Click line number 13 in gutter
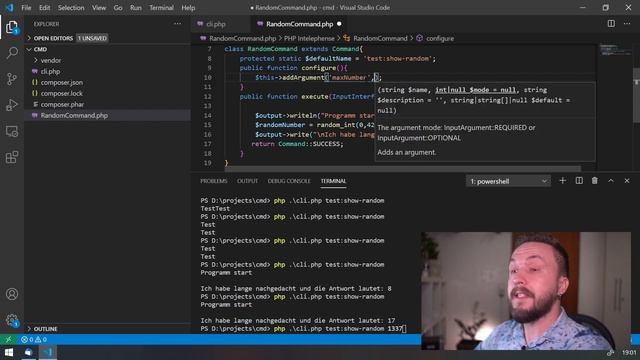This screenshot has height=360, width=640. [207, 106]
